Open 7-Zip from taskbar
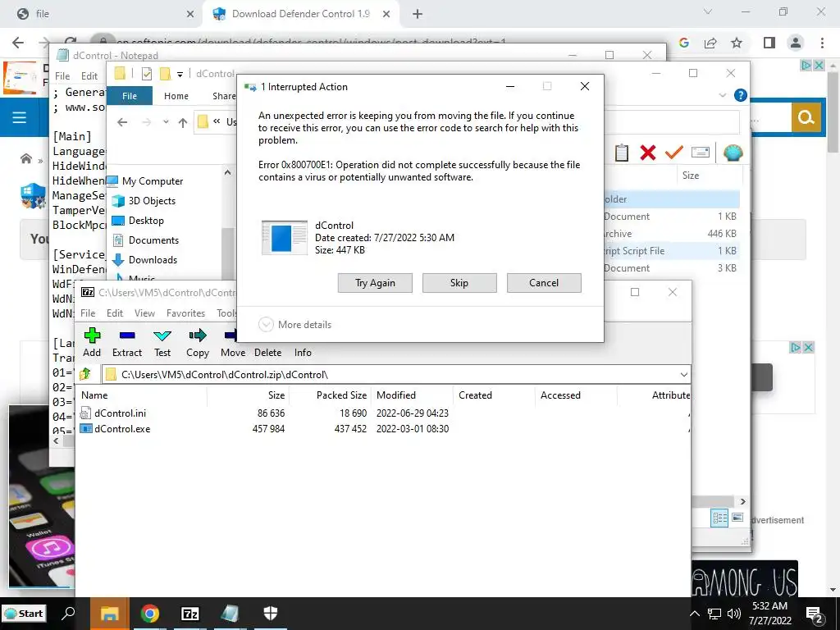The image size is (840, 630). coord(190,614)
